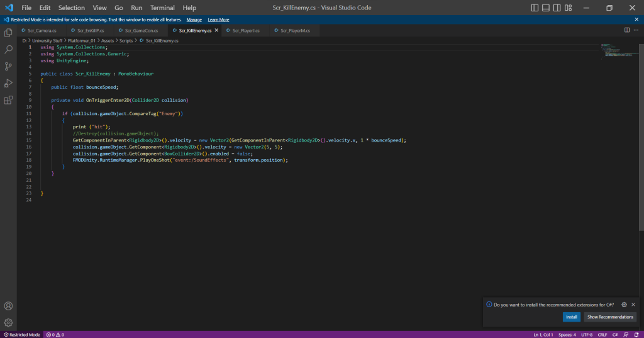644x338 pixels.
Task: Change the CRLF end-of-line selector
Action: coord(602,334)
